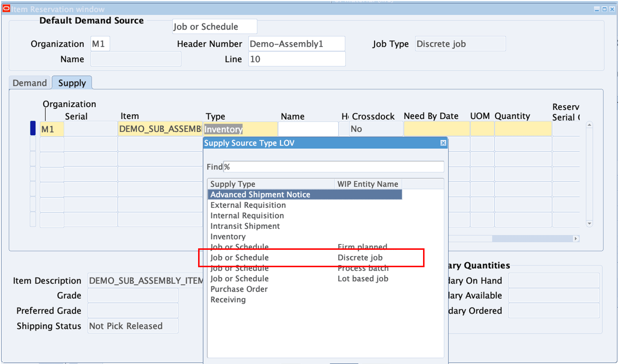Select the first supply row's record selector

32,129
